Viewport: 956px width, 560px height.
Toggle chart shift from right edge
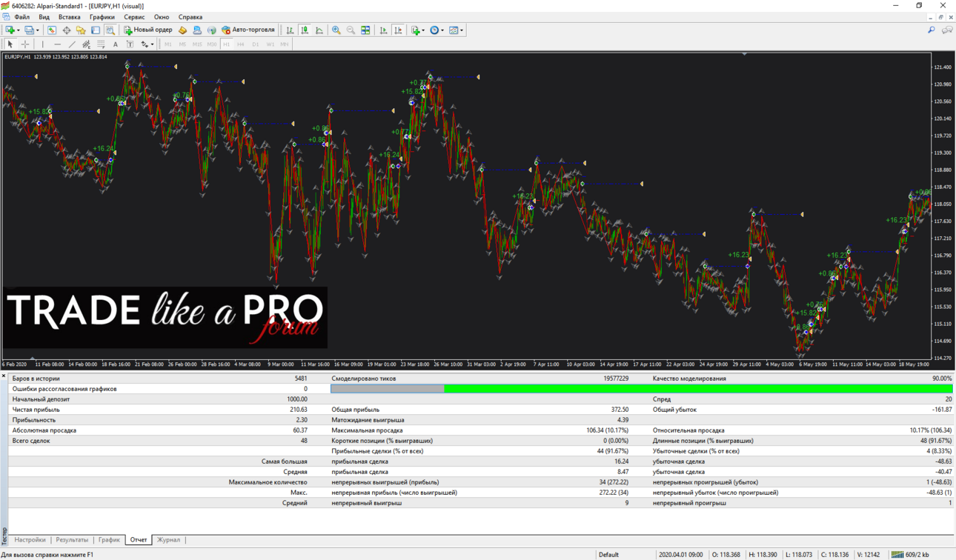point(398,30)
